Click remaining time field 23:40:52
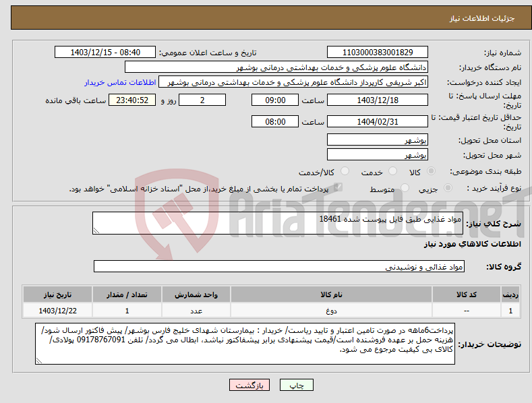This screenshot has height=403, width=532. [x=132, y=100]
